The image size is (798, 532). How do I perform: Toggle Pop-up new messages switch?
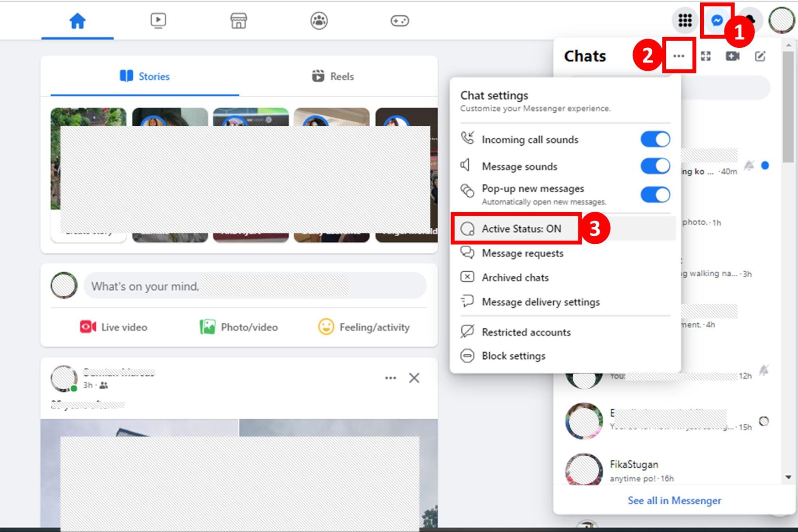[655, 195]
